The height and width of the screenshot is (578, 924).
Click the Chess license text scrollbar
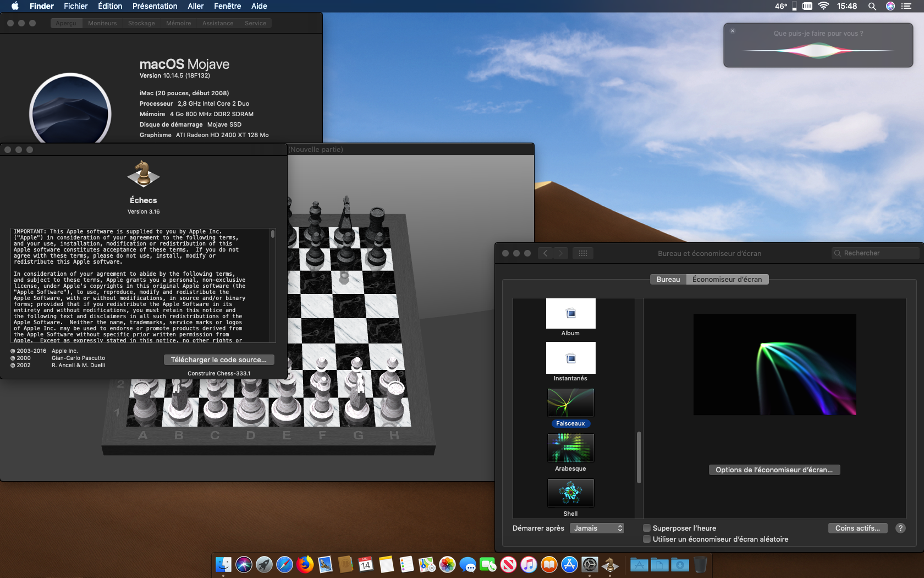tap(272, 234)
